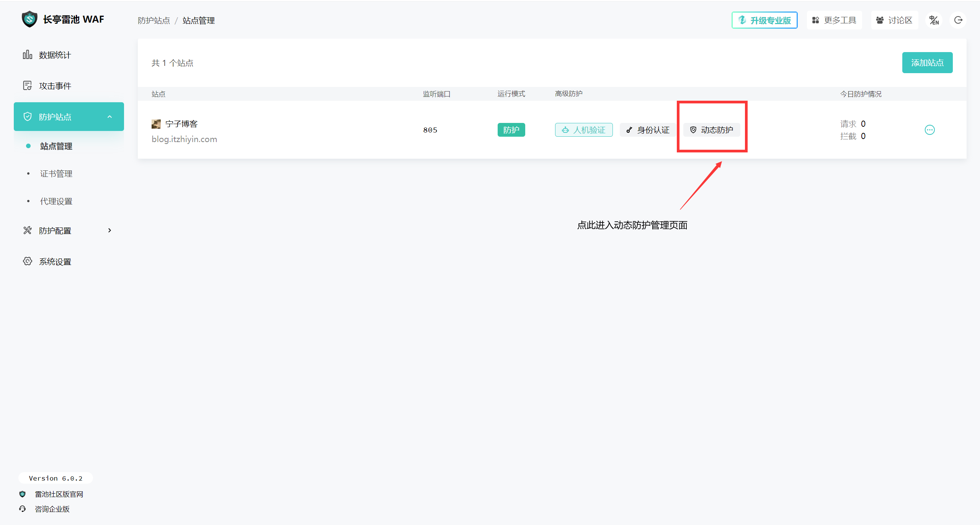980x525 pixels.
Task: Select 证书管理 submenu item
Action: 56,174
